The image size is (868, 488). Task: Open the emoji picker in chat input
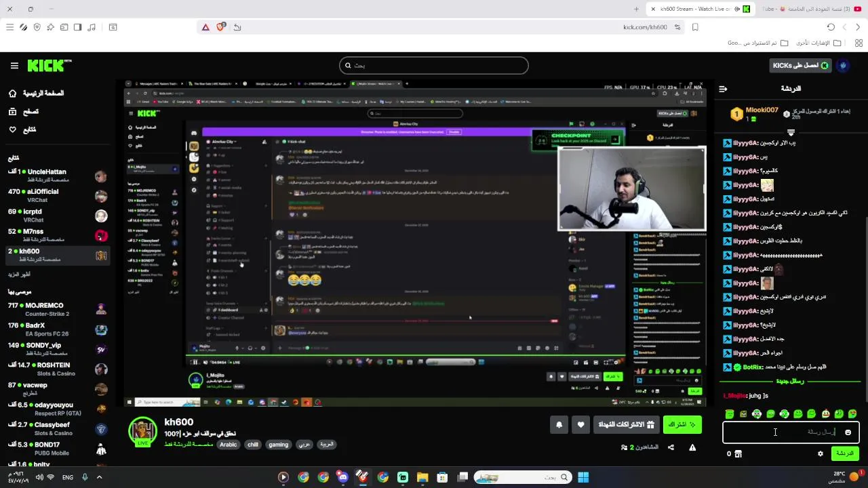[848, 432]
